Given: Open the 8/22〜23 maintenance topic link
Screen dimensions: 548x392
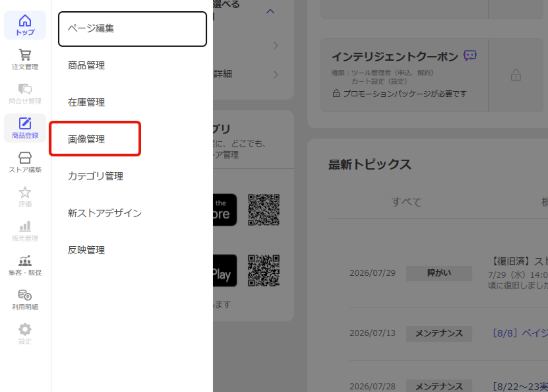Looking at the screenshot, I should pos(520,387).
